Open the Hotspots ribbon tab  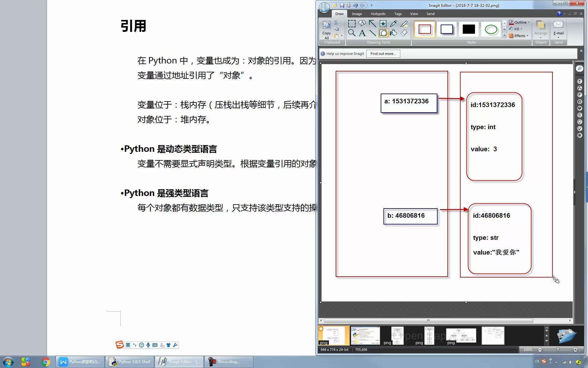pyautogui.click(x=378, y=14)
